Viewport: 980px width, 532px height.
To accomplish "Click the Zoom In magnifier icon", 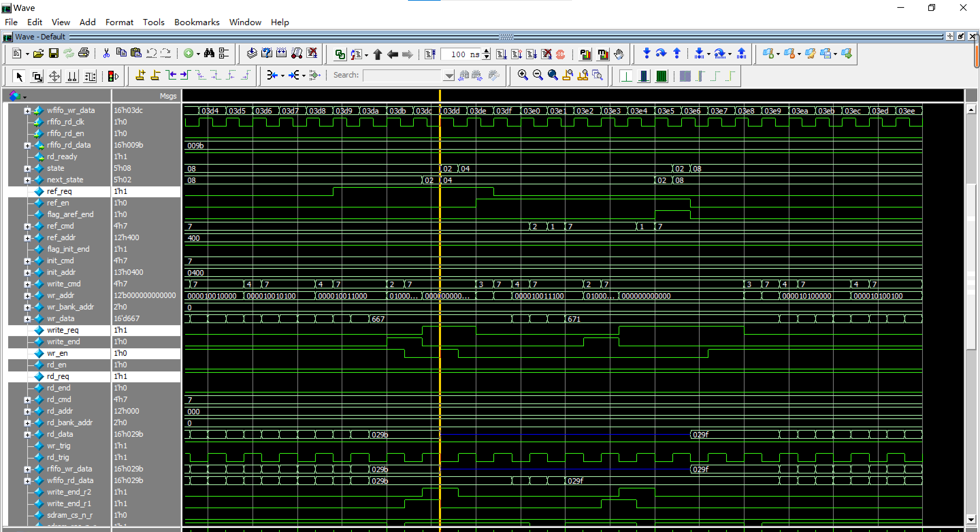I will [523, 75].
